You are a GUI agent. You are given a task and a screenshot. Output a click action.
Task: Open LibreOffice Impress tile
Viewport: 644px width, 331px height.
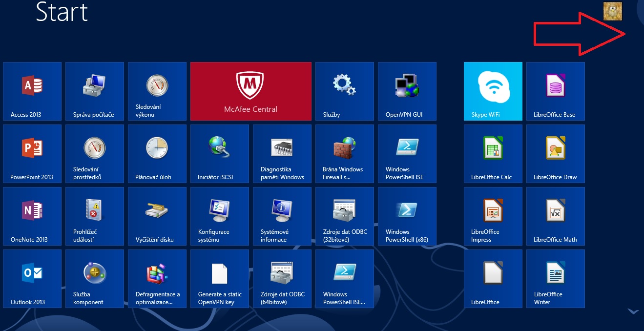(493, 216)
